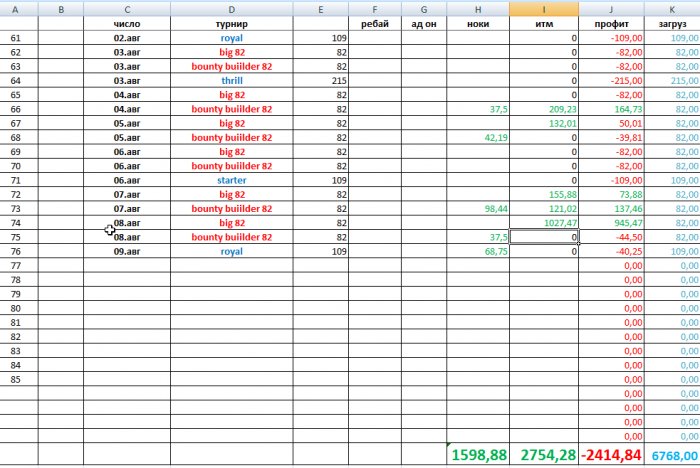
Task: Select 'bounty buiilder 82' in row 75
Action: [231, 237]
